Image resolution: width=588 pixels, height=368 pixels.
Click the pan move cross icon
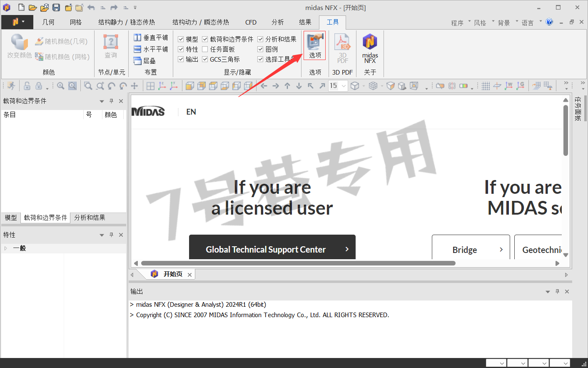[x=135, y=86]
